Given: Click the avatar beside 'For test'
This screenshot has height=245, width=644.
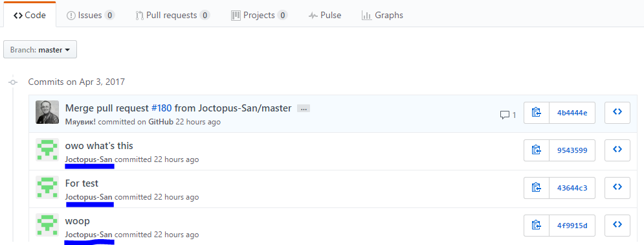Looking at the screenshot, I should tap(47, 187).
